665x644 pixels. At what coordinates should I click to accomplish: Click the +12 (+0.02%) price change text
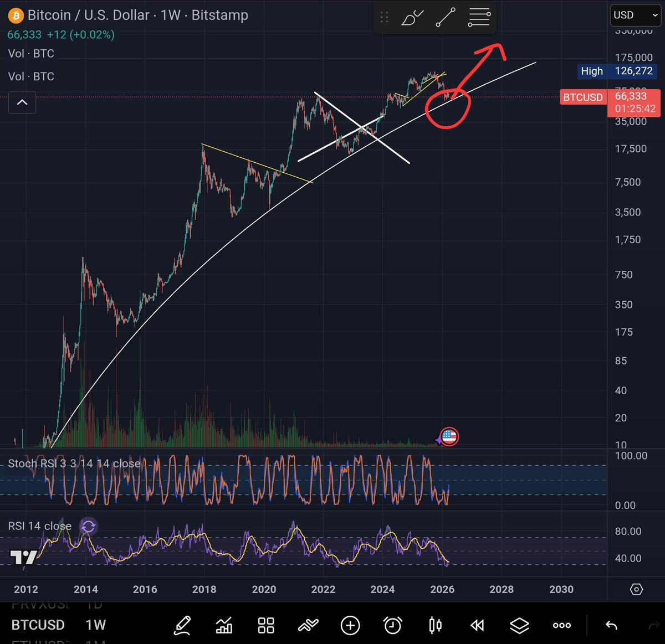[x=80, y=35]
